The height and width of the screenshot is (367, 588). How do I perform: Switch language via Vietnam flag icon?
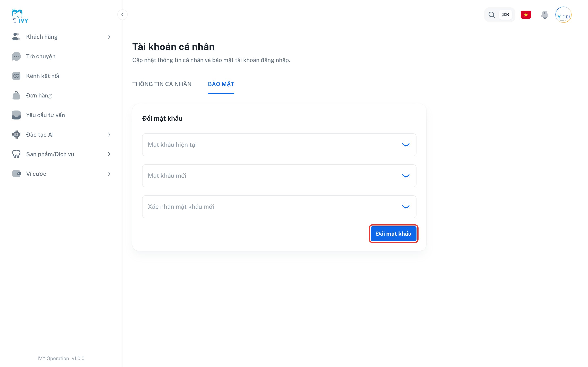(x=526, y=15)
